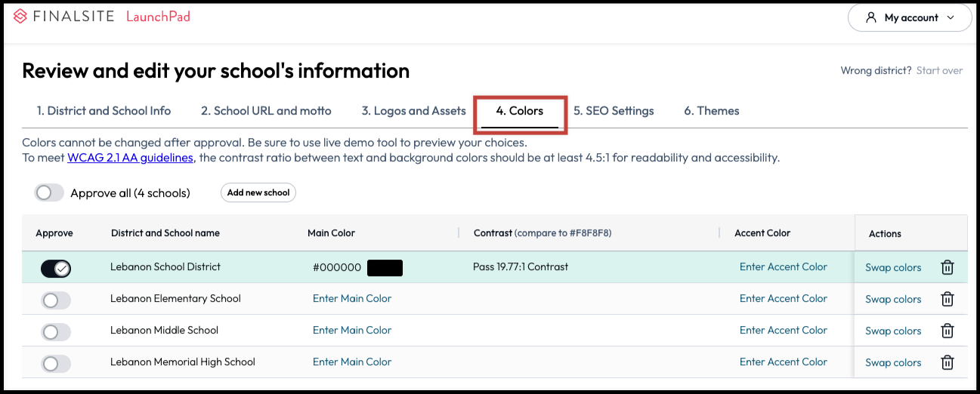Click Pass 19.77:1 Contrast result
The image size is (980, 394).
click(521, 266)
